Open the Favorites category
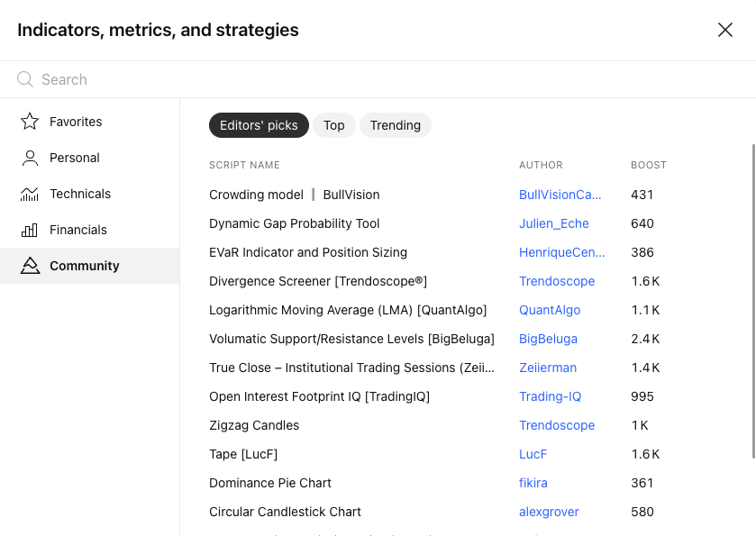Image resolution: width=756 pixels, height=536 pixels. coord(90,122)
